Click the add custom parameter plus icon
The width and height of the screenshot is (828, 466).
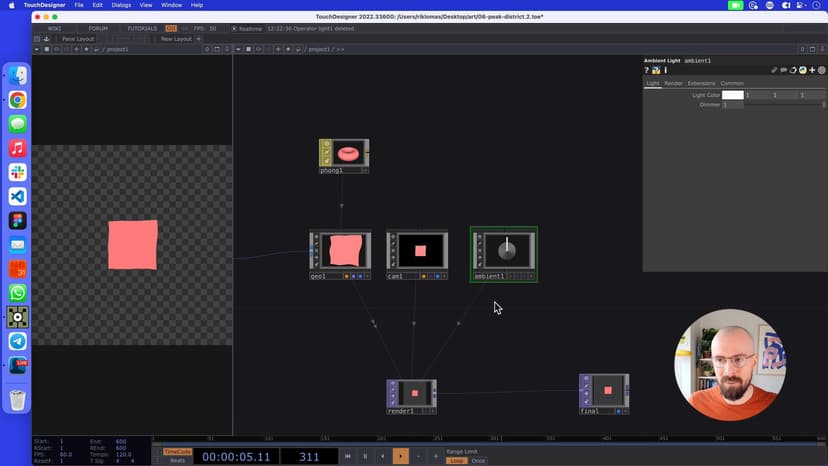[x=812, y=71]
